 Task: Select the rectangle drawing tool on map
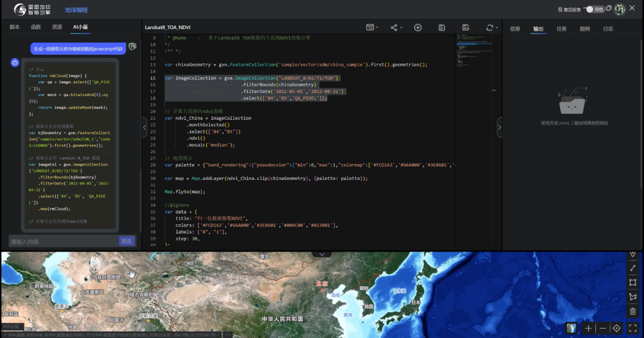(x=633, y=282)
